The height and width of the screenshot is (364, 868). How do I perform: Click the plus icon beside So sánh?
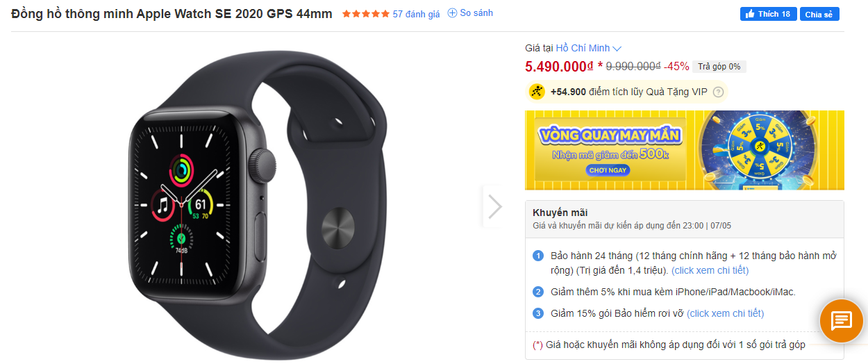coord(452,13)
